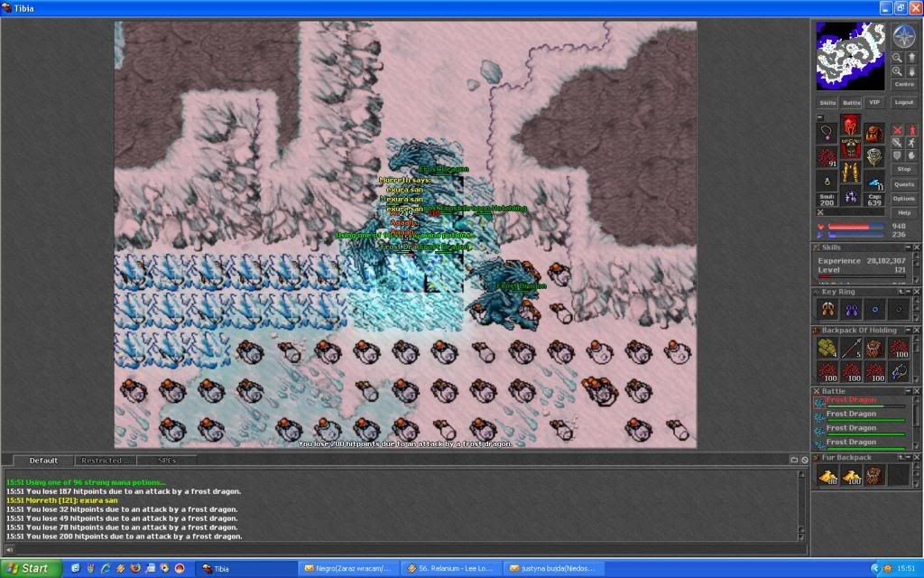Select the red-highlighted Frost Dragon target
Viewport: 924px width, 578px height.
click(x=861, y=402)
